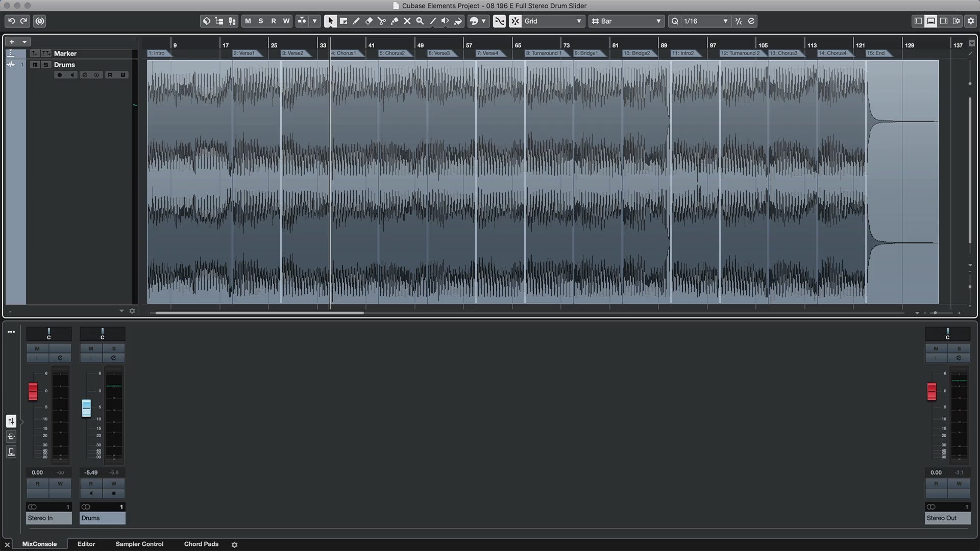
Task: Open the track presets dropdown beside Add Track
Action: click(x=24, y=42)
